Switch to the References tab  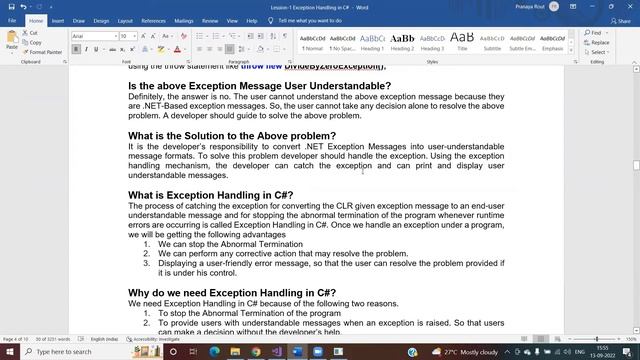click(153, 21)
